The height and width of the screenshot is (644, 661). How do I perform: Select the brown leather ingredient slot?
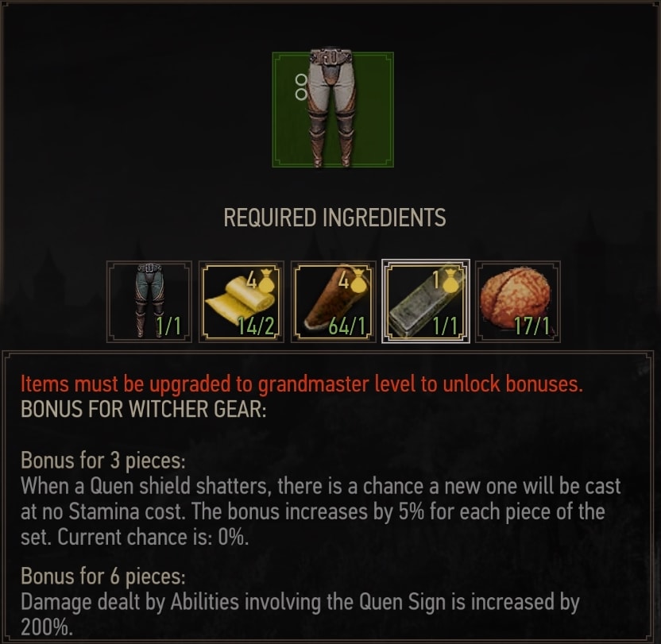pos(334,301)
